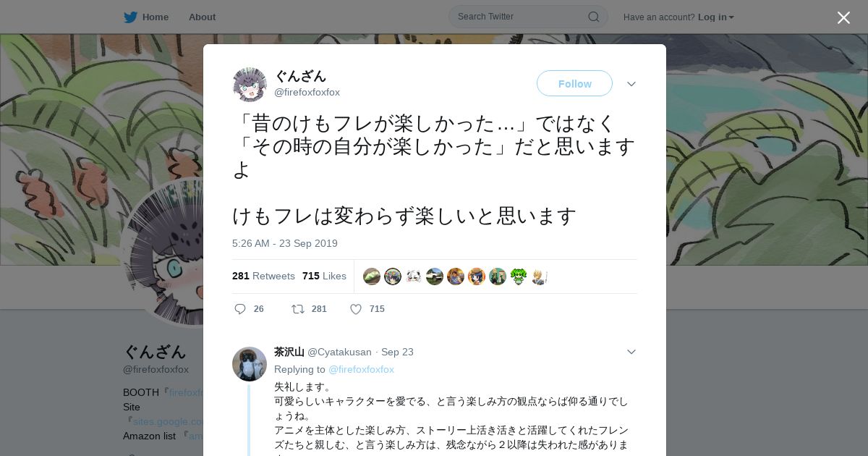Expand the tweet options chevron beside Follow
The image size is (868, 456).
(x=631, y=84)
